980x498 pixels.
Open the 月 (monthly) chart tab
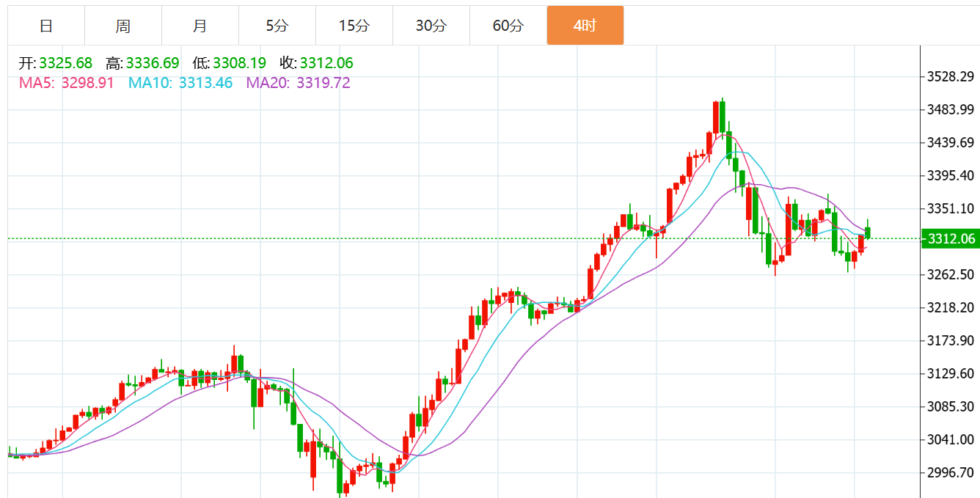point(200,26)
